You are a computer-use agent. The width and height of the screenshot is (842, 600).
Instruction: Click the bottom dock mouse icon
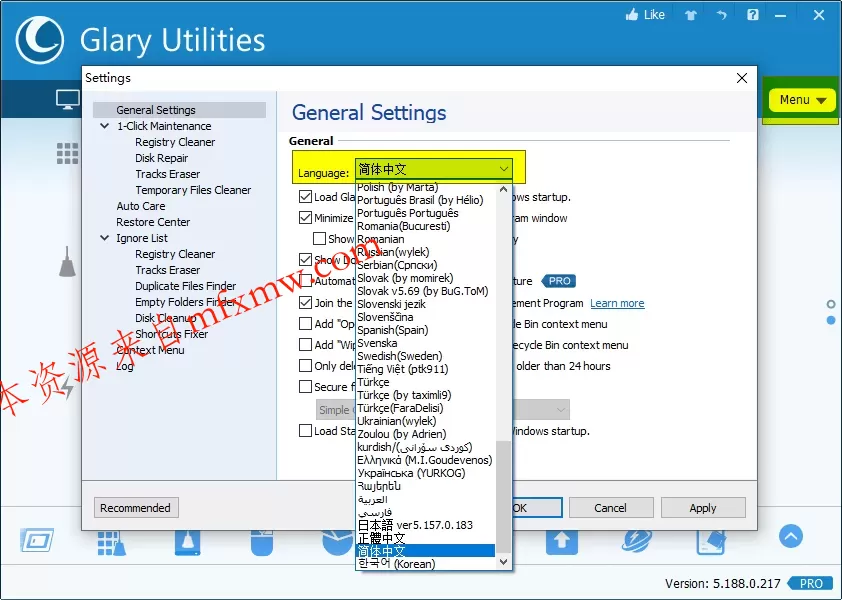pyautogui.click(x=262, y=542)
